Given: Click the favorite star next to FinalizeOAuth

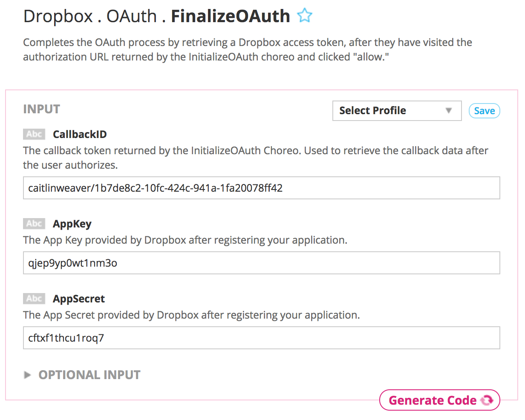Looking at the screenshot, I should [305, 16].
